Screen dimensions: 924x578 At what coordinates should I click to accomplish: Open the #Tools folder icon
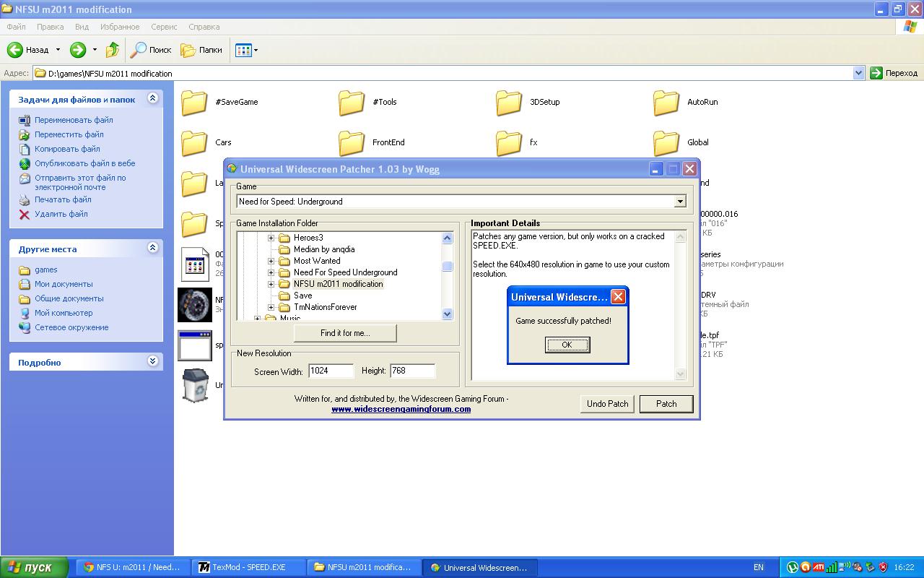tap(352, 103)
